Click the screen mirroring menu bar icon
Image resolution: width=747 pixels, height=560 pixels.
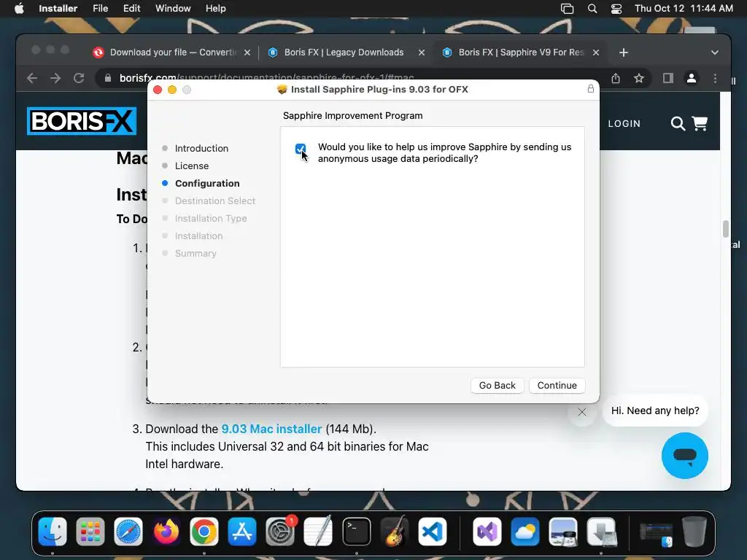(567, 9)
